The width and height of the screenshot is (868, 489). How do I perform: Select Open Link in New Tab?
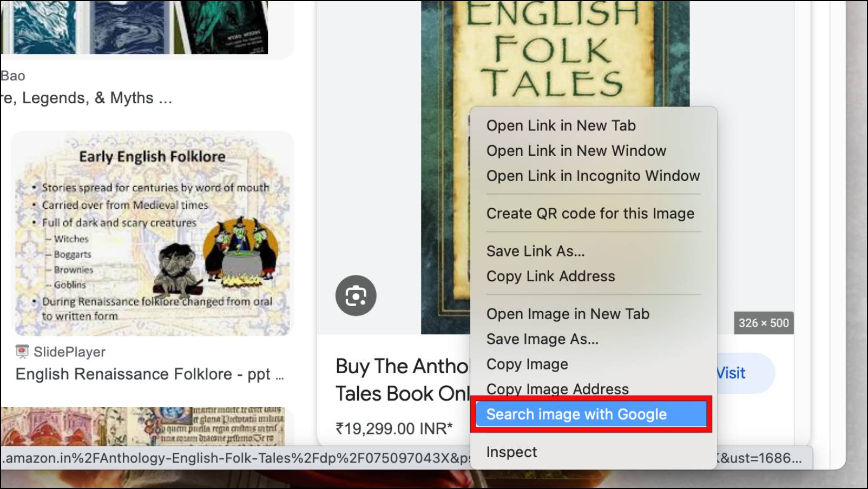pos(561,125)
